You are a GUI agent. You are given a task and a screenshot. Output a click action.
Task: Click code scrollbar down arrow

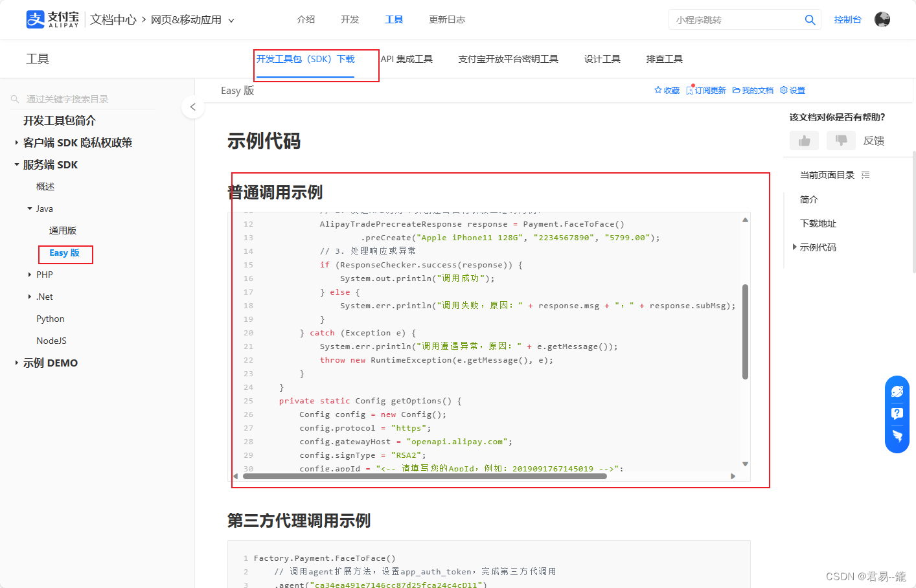click(x=745, y=464)
